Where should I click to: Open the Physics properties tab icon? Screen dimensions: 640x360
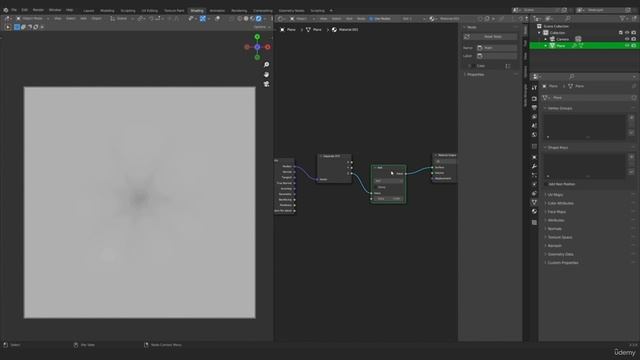pos(534,184)
